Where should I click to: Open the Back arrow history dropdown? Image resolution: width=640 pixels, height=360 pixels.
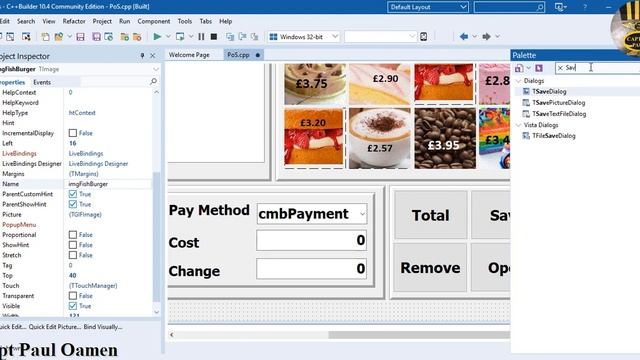point(474,37)
